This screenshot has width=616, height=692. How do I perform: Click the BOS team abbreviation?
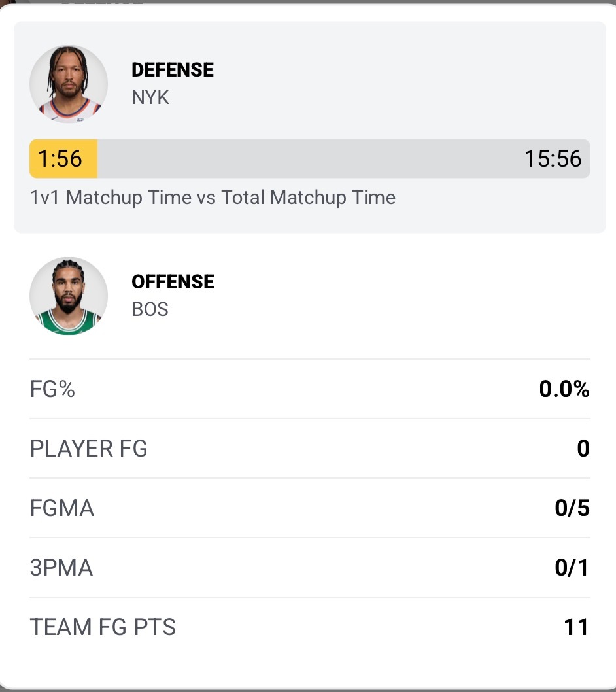tap(150, 309)
